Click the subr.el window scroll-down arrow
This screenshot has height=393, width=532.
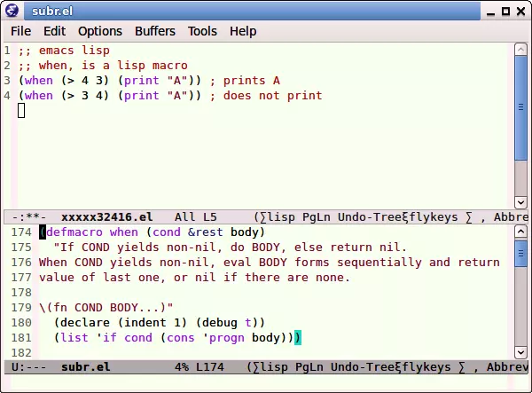point(520,352)
